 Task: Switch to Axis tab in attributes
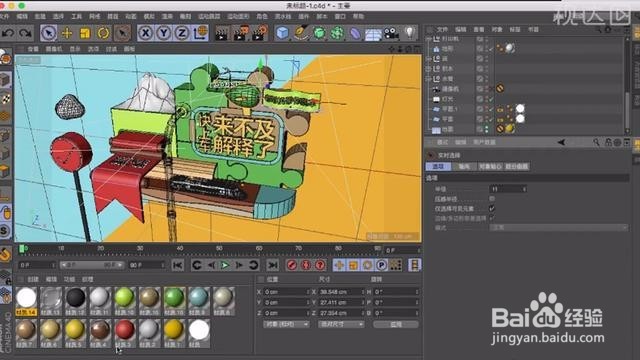point(464,167)
